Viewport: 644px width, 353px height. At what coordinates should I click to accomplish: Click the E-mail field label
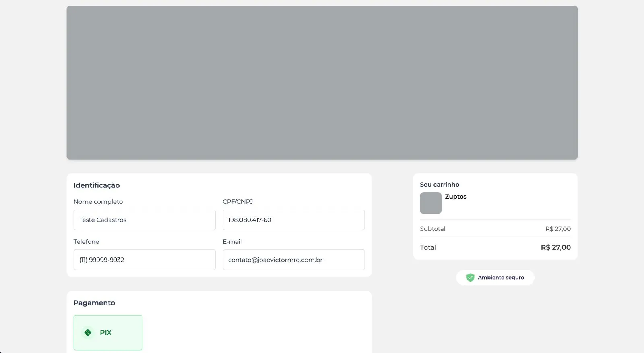point(232,242)
